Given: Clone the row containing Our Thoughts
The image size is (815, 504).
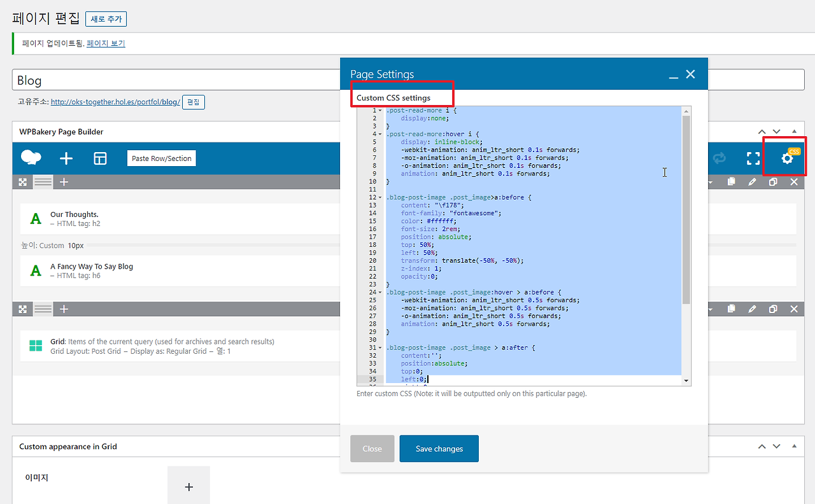Looking at the screenshot, I should click(773, 182).
